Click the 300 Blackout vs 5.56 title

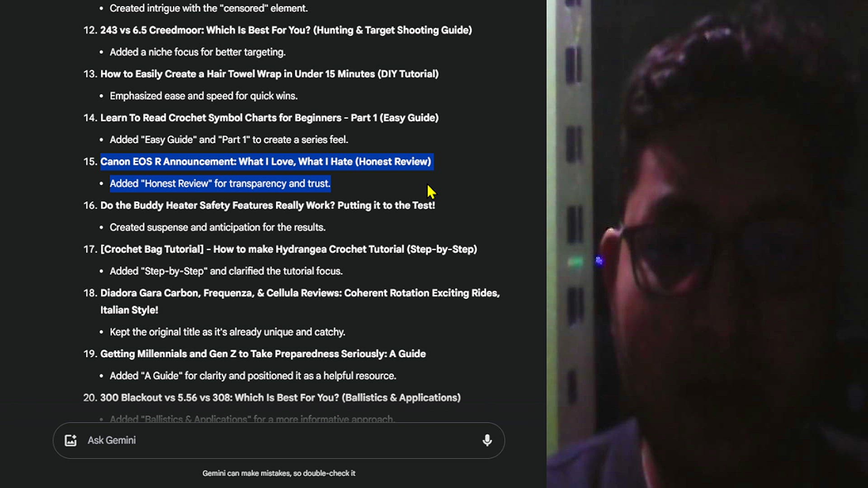[x=280, y=398]
